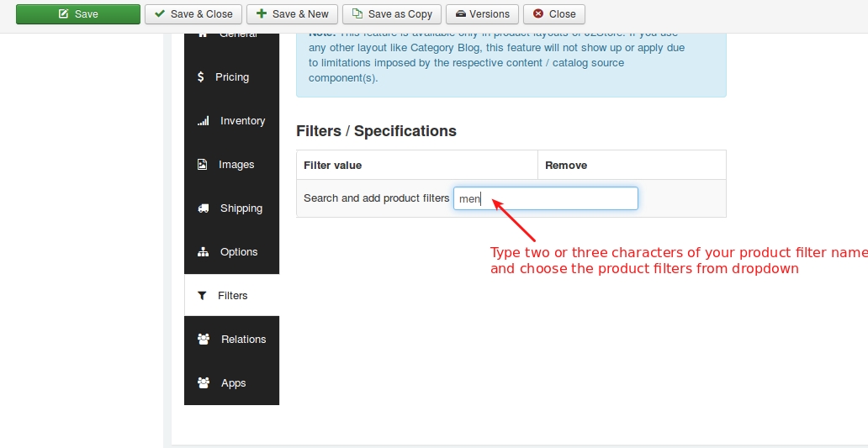Click the Apps group icon
This screenshot has width=868, height=448.
pos(203,383)
